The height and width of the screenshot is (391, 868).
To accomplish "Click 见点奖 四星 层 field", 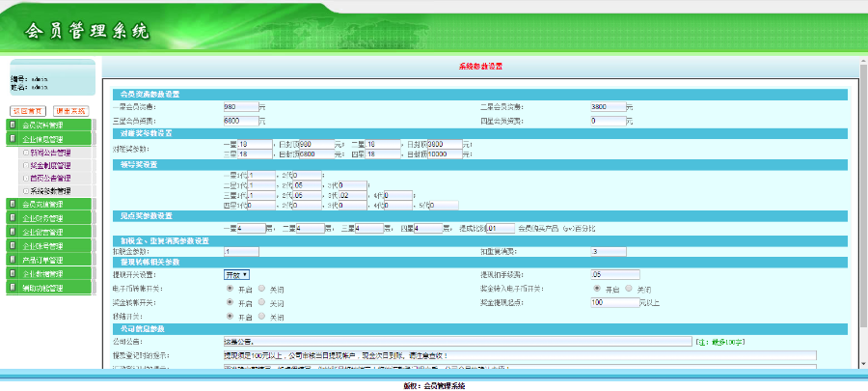I will 428,228.
